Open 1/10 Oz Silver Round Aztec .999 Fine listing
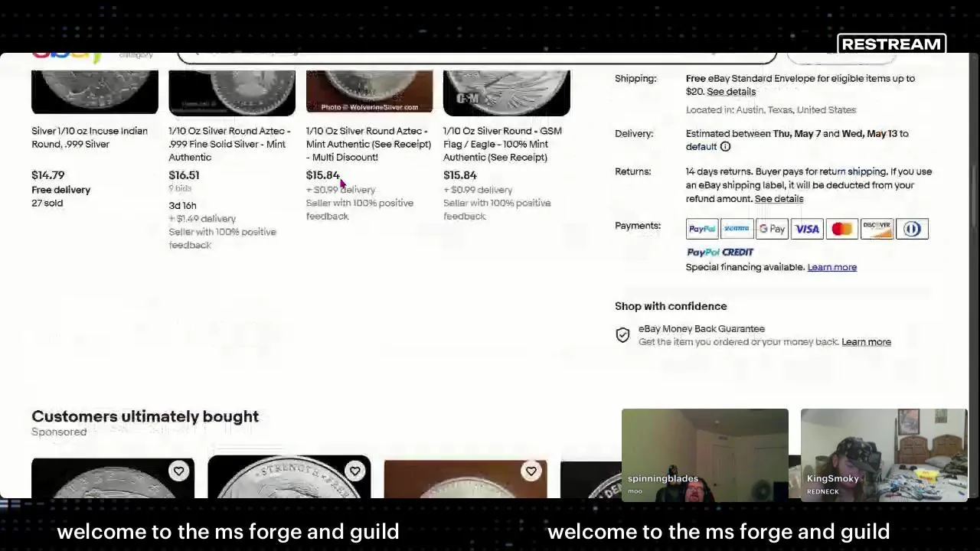This screenshot has width=980, height=551. [x=229, y=144]
